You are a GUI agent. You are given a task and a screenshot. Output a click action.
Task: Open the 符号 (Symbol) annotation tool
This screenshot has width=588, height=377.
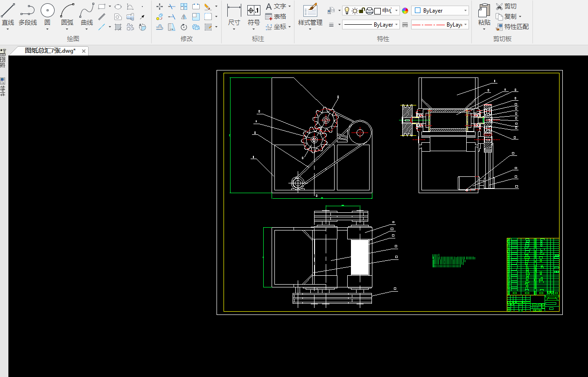[x=253, y=11]
